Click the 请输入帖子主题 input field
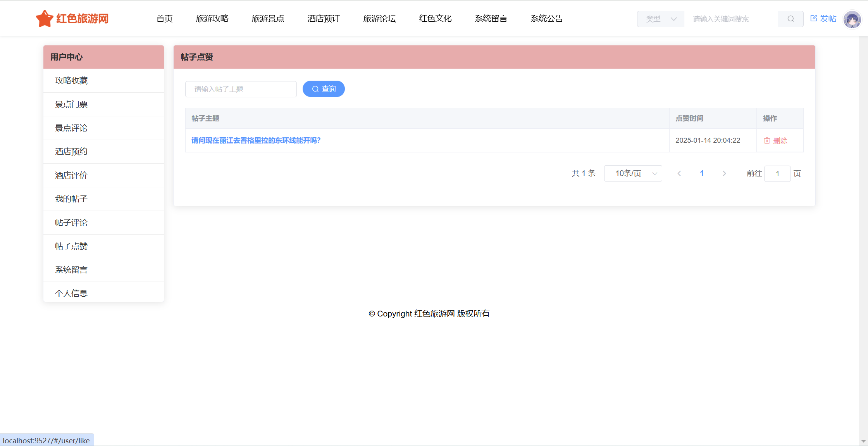 pos(241,89)
